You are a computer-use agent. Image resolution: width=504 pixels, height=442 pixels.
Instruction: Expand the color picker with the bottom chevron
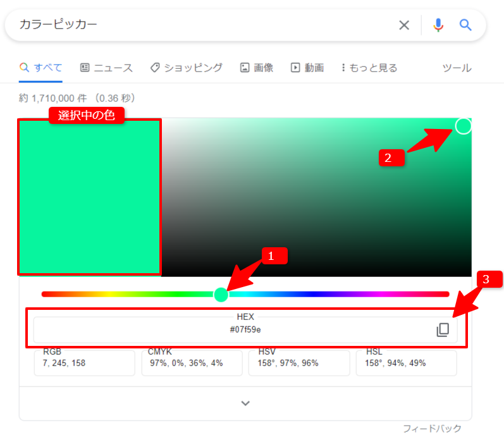[245, 403]
